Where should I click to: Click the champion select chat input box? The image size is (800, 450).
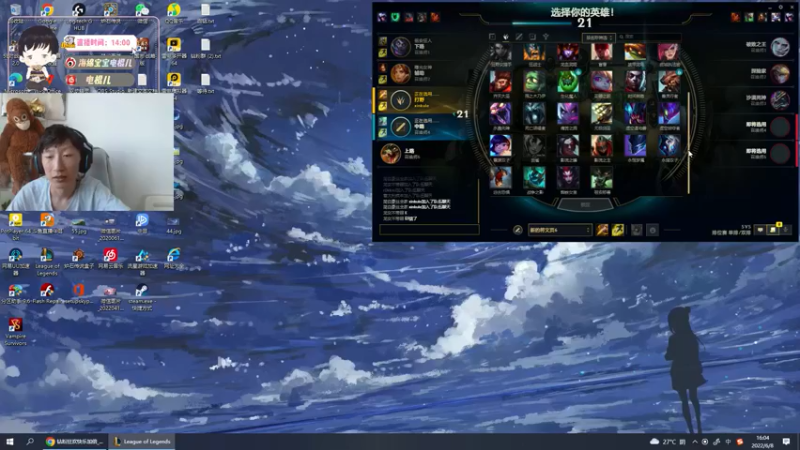click(429, 230)
